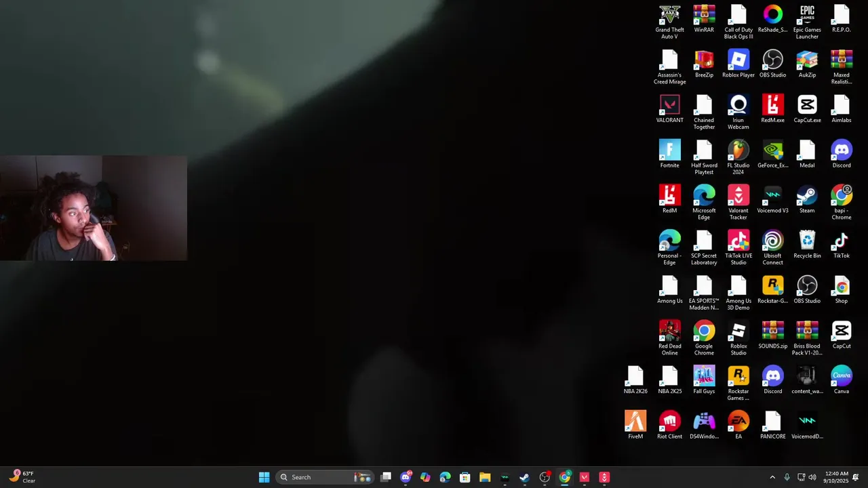Open the TikTok desktop shortcut
Screen dimensions: 868x488
842,245
